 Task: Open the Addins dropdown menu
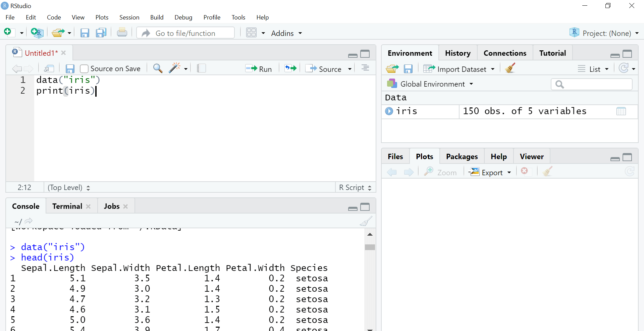(286, 33)
